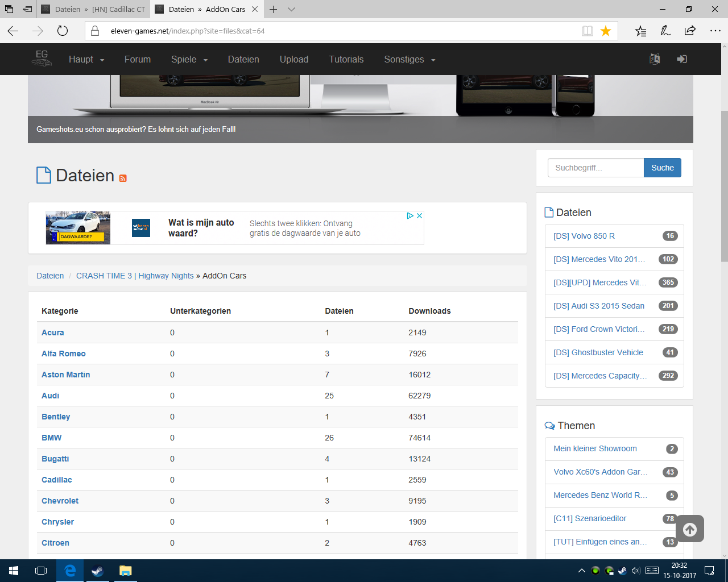This screenshot has width=728, height=582.
Task: Open the tabs you've set aside icon
Action: pos(9,9)
